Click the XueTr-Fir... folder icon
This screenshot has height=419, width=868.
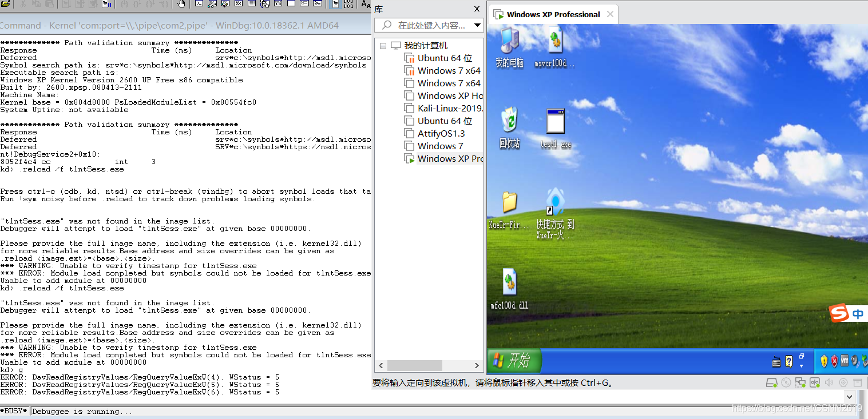point(509,210)
